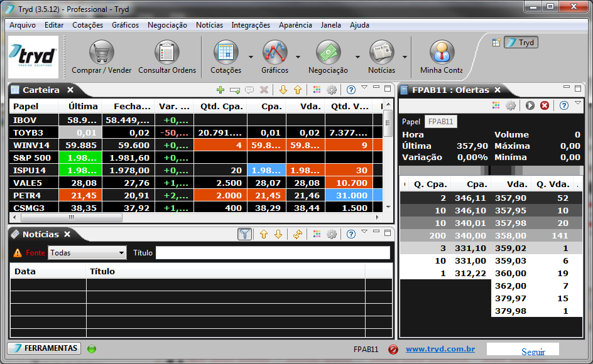Open the Janela menu
593x364 pixels.
(331, 25)
